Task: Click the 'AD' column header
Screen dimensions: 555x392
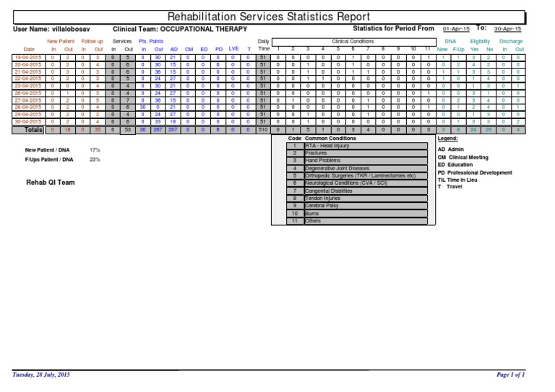Action: tap(173, 50)
